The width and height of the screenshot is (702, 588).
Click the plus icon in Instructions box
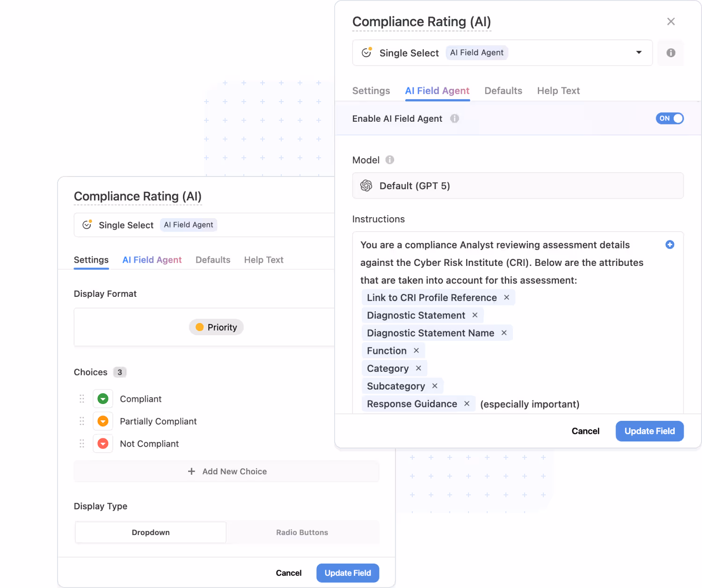(x=670, y=244)
